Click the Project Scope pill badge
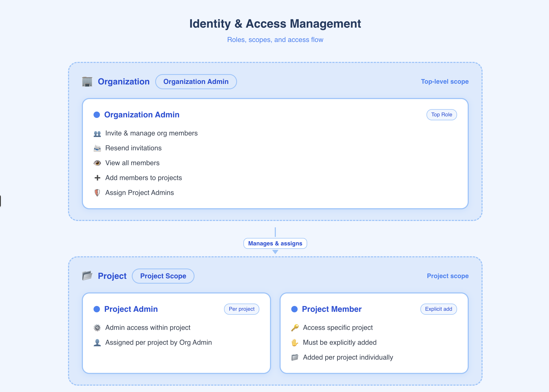Image resolution: width=549 pixels, height=392 pixels. (x=163, y=276)
